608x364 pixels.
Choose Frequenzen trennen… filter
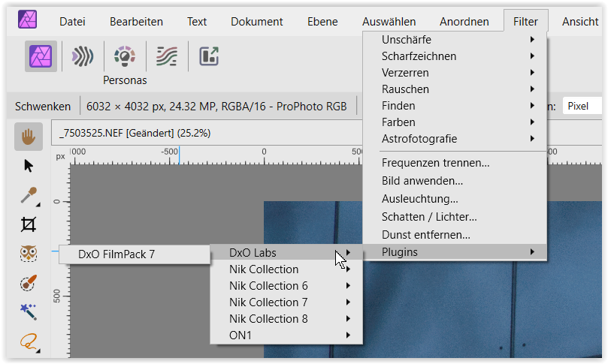[455, 163]
